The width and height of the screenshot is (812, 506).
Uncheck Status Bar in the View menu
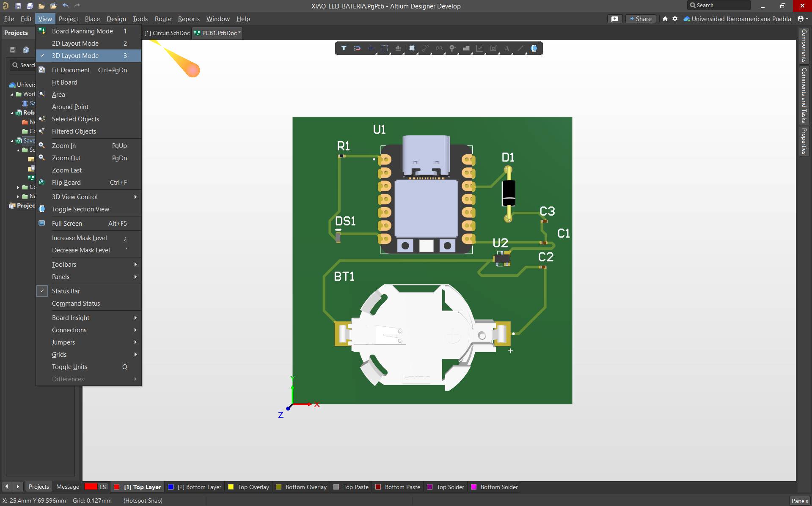click(66, 291)
